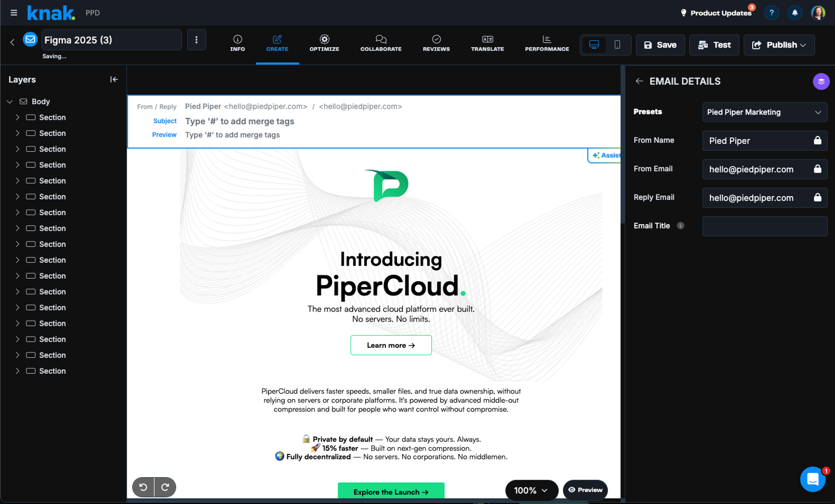The width and height of the screenshot is (835, 504).
Task: Open the three-dot email options menu
Action: (x=196, y=40)
